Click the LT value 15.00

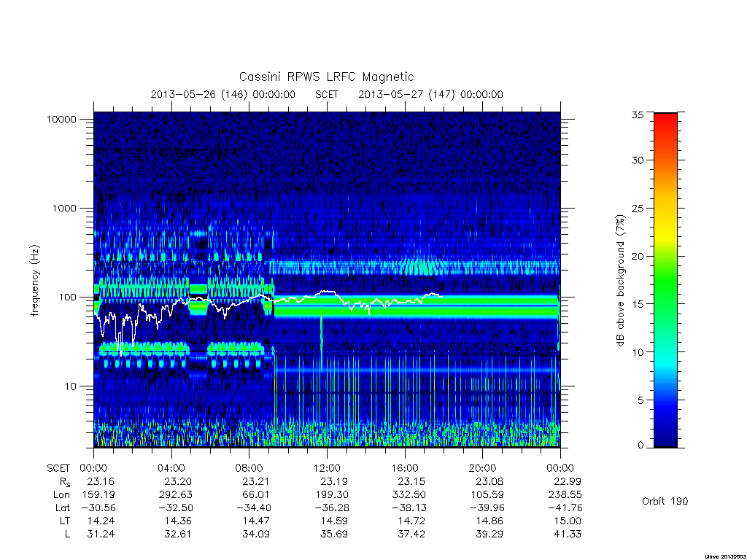(x=568, y=521)
